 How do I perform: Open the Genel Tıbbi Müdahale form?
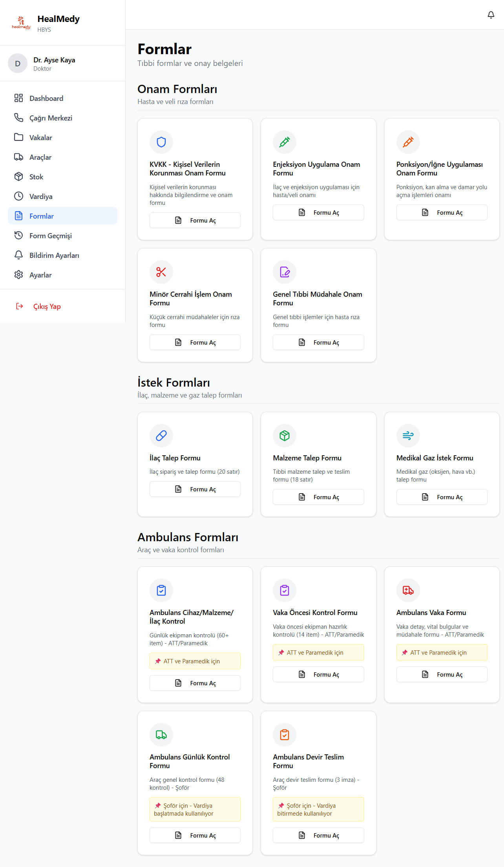(x=318, y=343)
